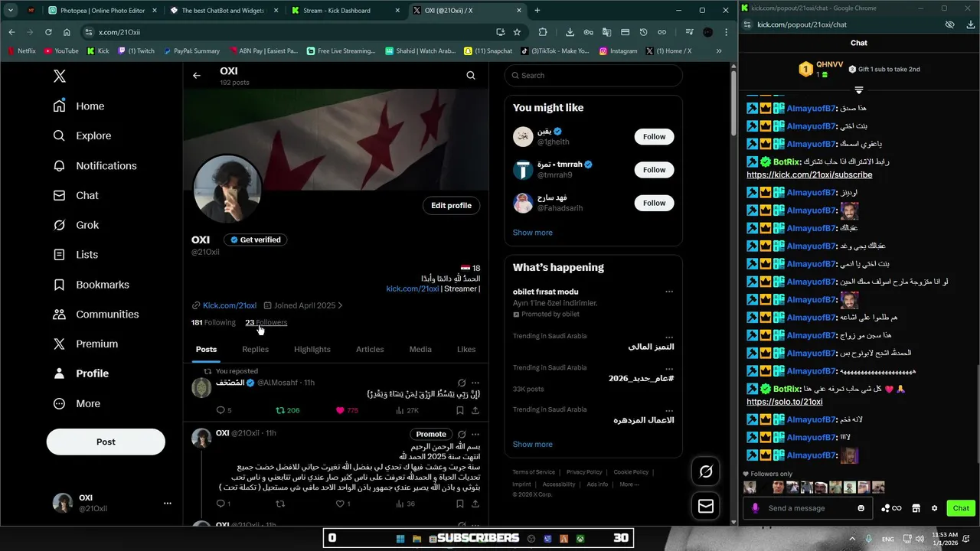Open Kick chat settings gear
This screenshot has width=980, height=551.
pyautogui.click(x=934, y=508)
